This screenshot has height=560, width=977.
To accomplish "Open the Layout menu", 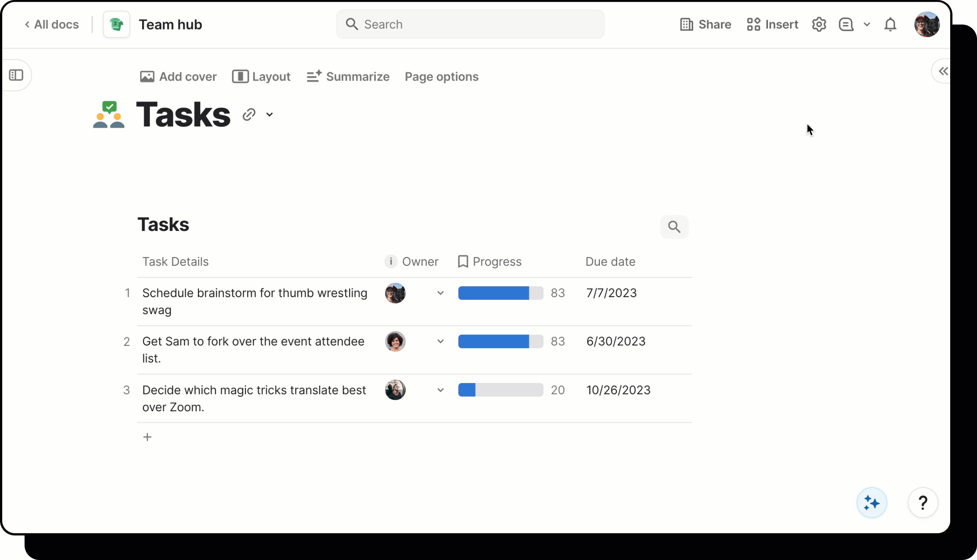I will (x=261, y=77).
